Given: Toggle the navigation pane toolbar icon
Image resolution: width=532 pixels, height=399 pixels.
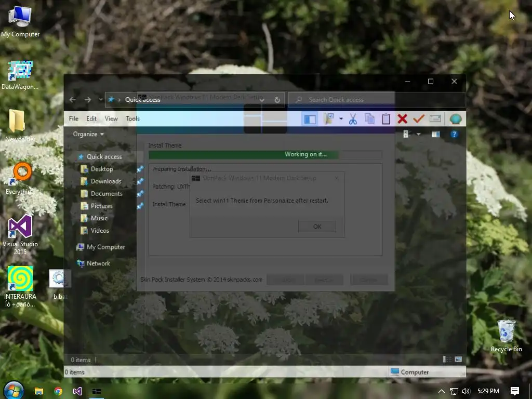Looking at the screenshot, I should coord(310,119).
